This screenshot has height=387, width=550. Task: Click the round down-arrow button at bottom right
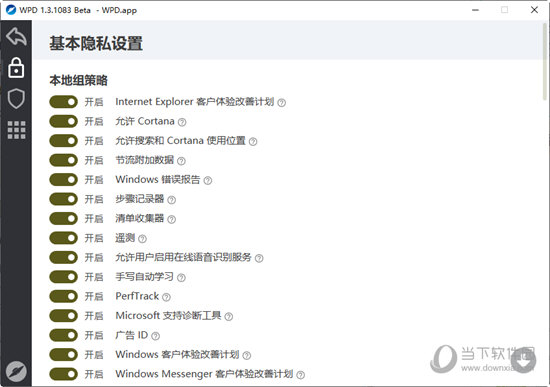point(523,360)
